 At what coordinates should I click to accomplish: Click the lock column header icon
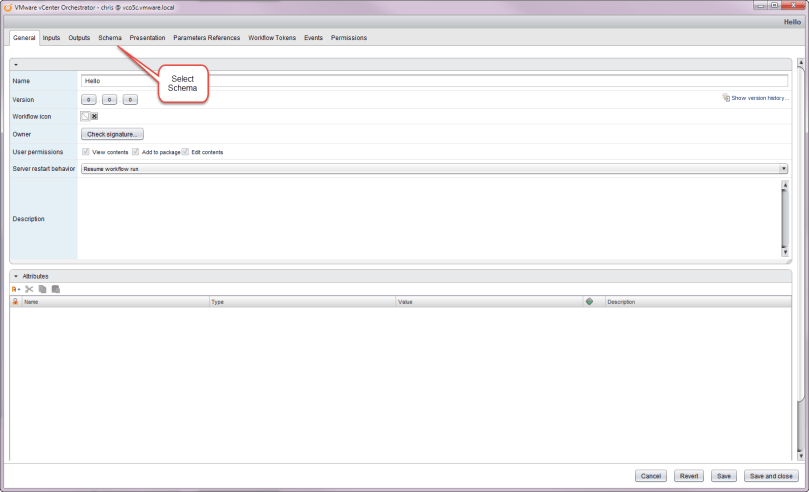pos(15,301)
